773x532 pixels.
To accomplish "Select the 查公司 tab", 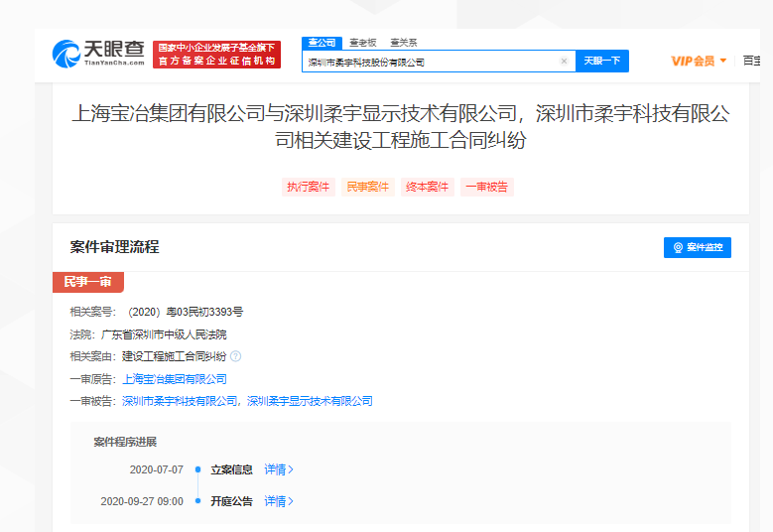I will coord(322,43).
